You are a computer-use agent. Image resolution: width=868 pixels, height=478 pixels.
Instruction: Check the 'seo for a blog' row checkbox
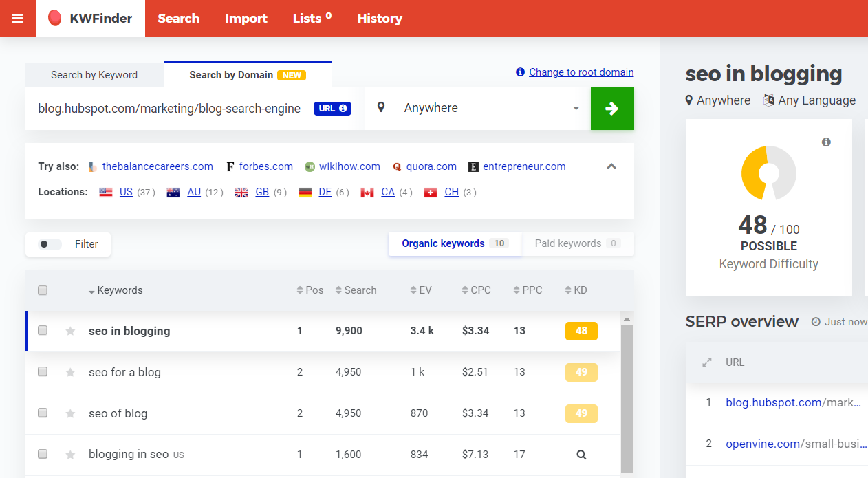coord(43,371)
